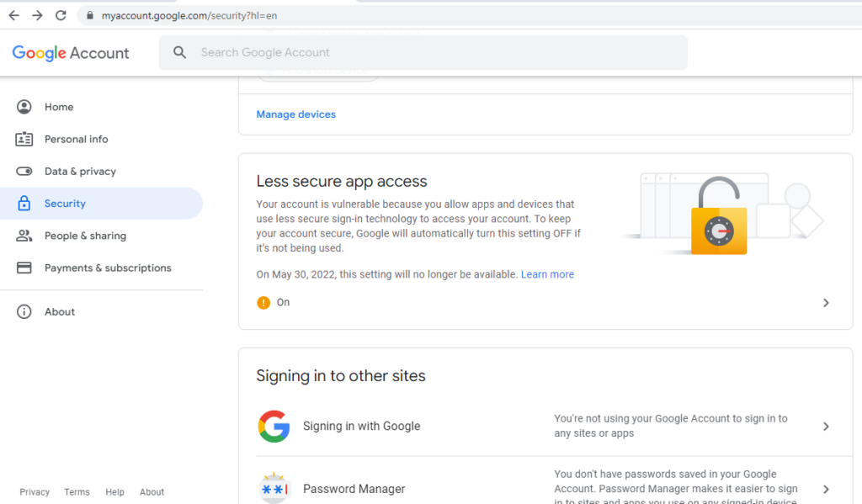
Task: Click the Data & privacy toggle icon
Action: 24,172
